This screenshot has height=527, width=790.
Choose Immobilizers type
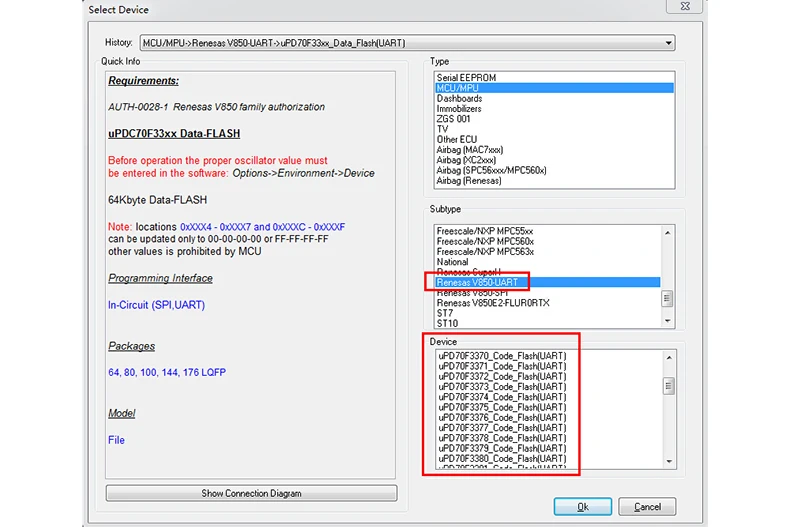tap(554, 108)
